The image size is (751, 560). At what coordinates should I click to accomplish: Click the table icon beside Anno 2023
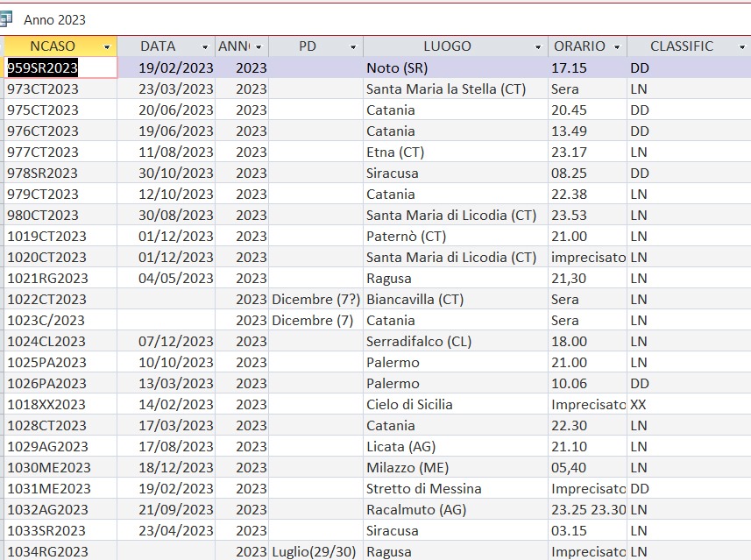click(6, 19)
